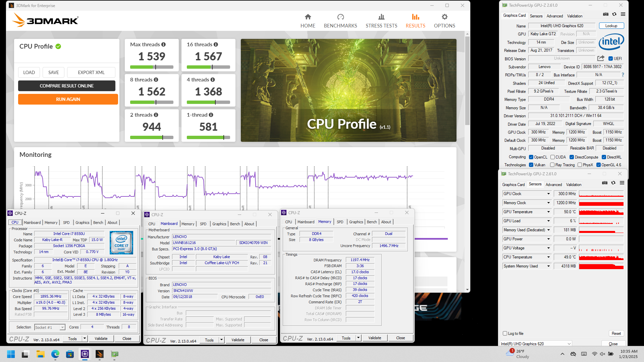This screenshot has height=362, width=644.
Task: Toggle the DirectML checkbox
Action: pyautogui.click(x=604, y=157)
